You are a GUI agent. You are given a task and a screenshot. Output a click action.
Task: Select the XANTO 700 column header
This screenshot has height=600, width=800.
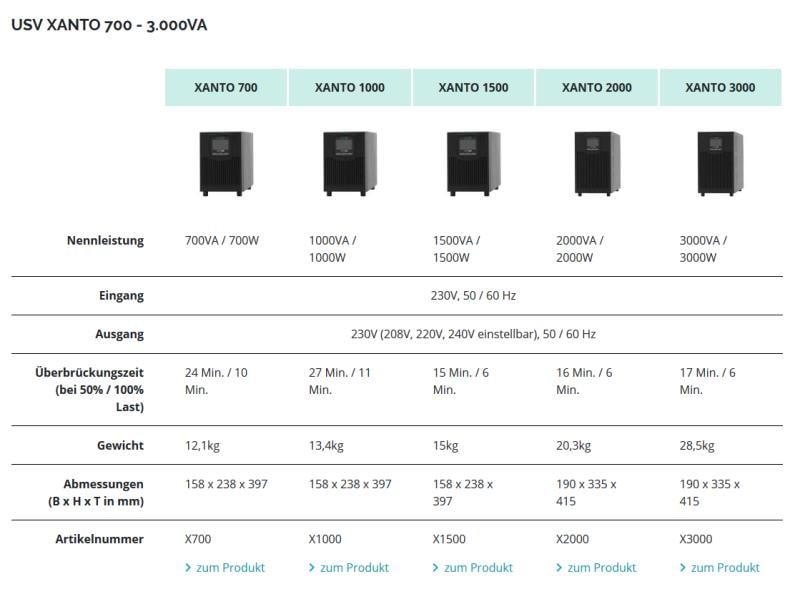(226, 87)
